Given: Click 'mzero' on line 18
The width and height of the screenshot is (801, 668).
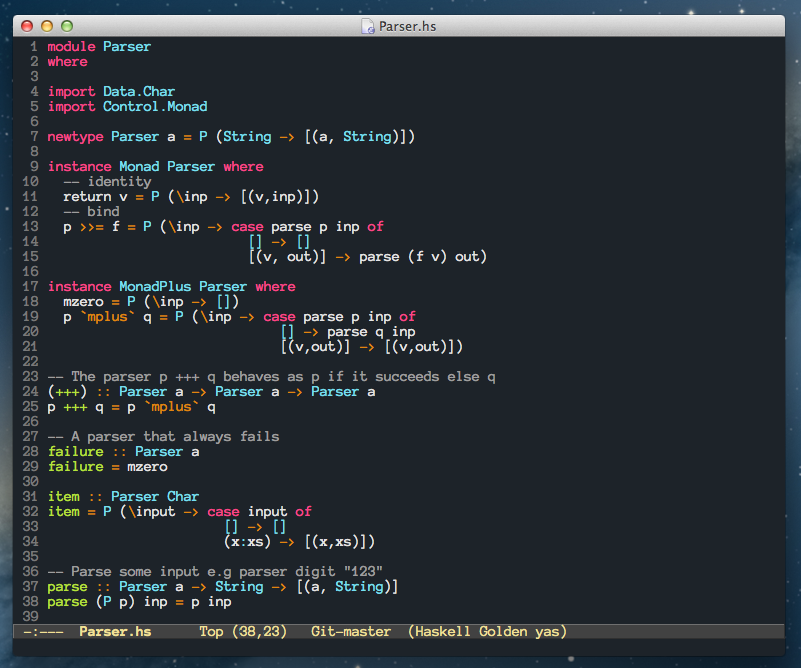Looking at the screenshot, I should tap(83, 302).
